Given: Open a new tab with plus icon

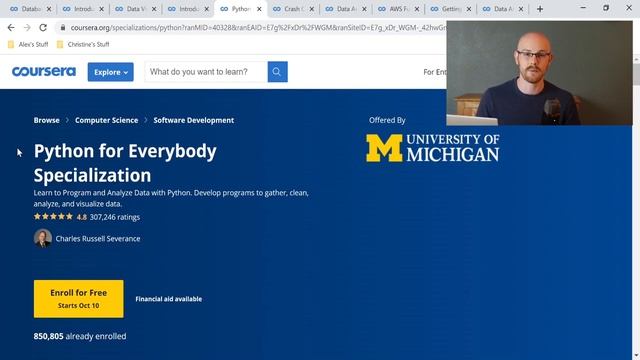Looking at the screenshot, I should click(540, 9).
